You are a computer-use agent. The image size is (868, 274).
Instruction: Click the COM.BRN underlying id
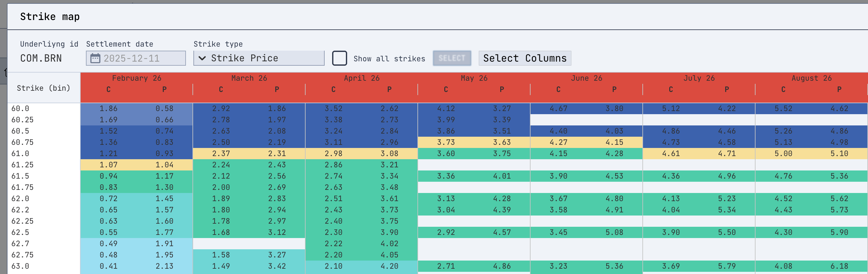pos(41,58)
